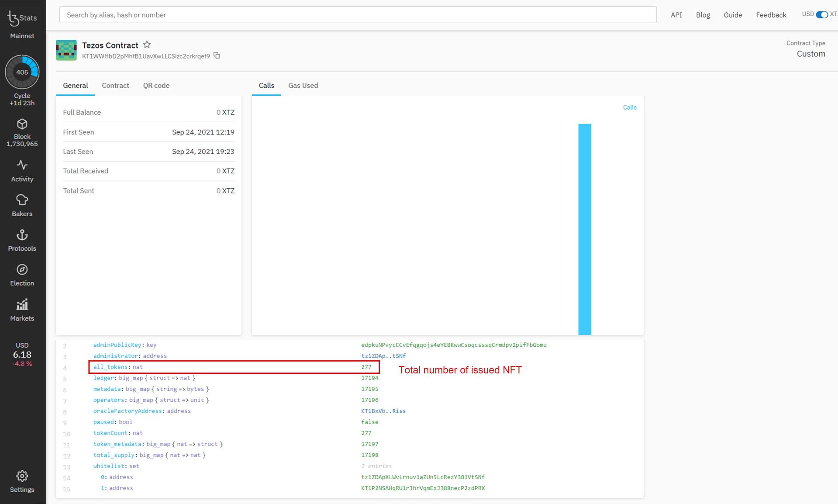
Task: Favorite the Tezos Contract with star
Action: coord(147,45)
